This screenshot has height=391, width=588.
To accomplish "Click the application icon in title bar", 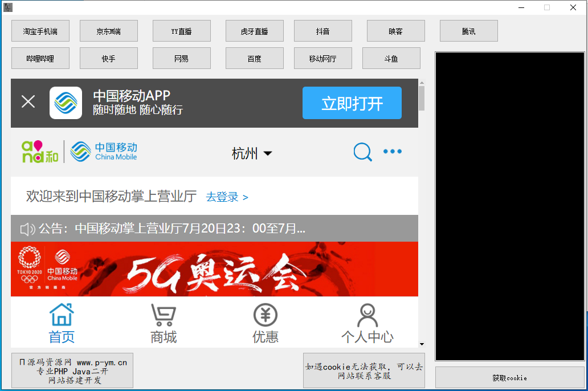I will [x=8, y=7].
